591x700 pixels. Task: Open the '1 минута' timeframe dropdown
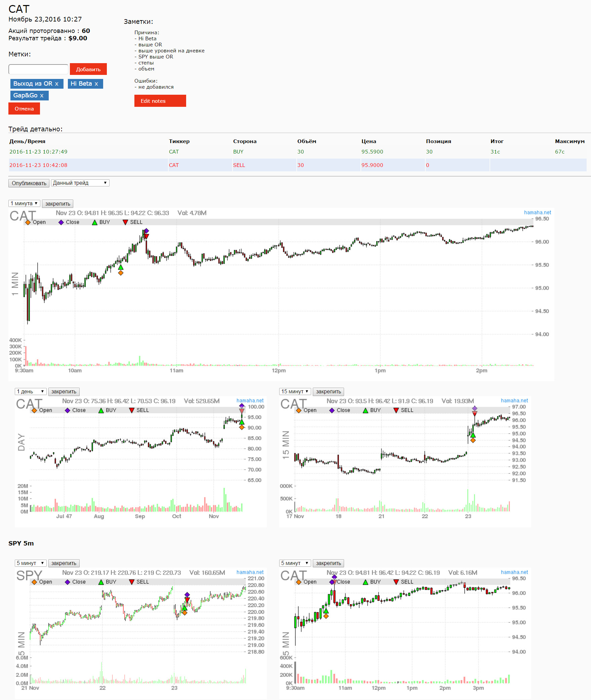[x=24, y=203]
